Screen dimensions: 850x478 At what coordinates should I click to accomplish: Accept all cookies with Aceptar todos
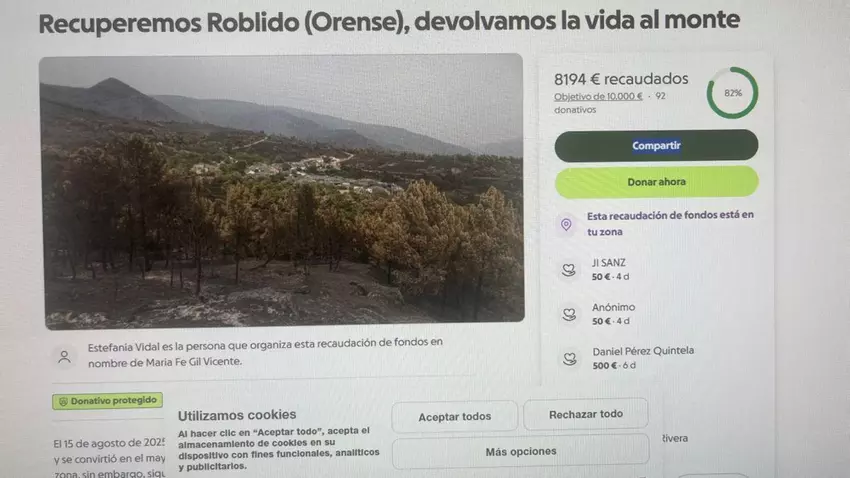pyautogui.click(x=454, y=417)
